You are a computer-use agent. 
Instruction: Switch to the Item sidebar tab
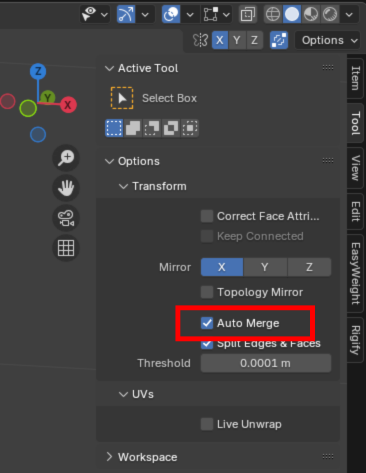point(356,78)
